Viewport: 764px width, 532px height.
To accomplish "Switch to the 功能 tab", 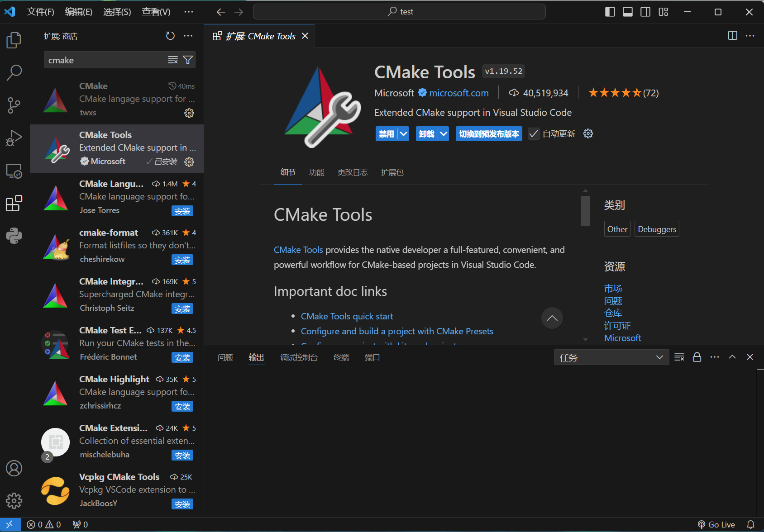I will coord(317,172).
